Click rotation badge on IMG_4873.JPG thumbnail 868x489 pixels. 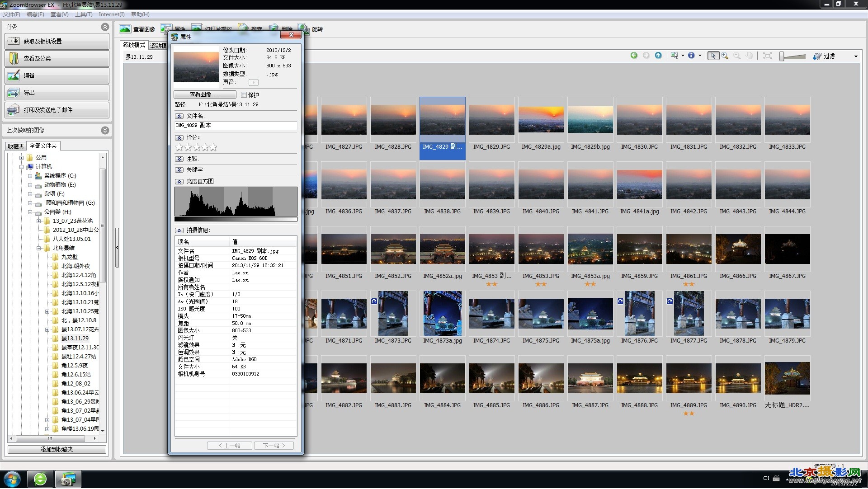[x=374, y=301]
